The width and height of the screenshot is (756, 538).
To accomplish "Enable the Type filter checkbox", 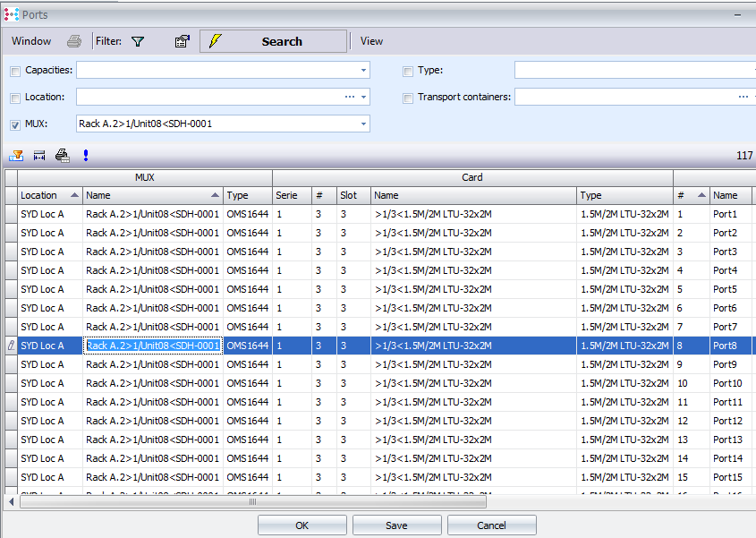I will point(408,72).
